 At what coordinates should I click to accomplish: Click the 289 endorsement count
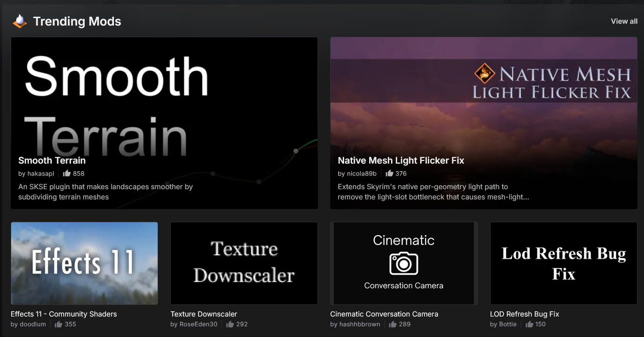(x=405, y=324)
